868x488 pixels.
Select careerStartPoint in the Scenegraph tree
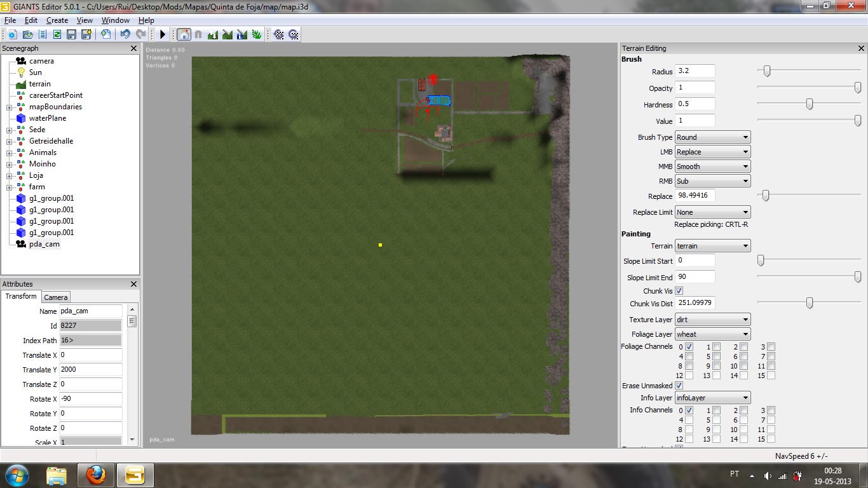pos(56,95)
